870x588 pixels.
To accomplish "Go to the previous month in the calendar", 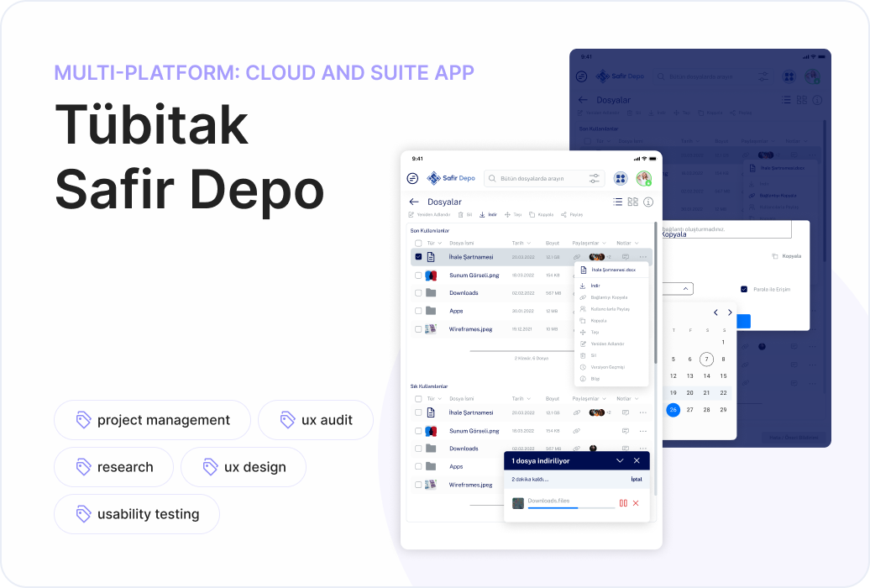I will (715, 312).
